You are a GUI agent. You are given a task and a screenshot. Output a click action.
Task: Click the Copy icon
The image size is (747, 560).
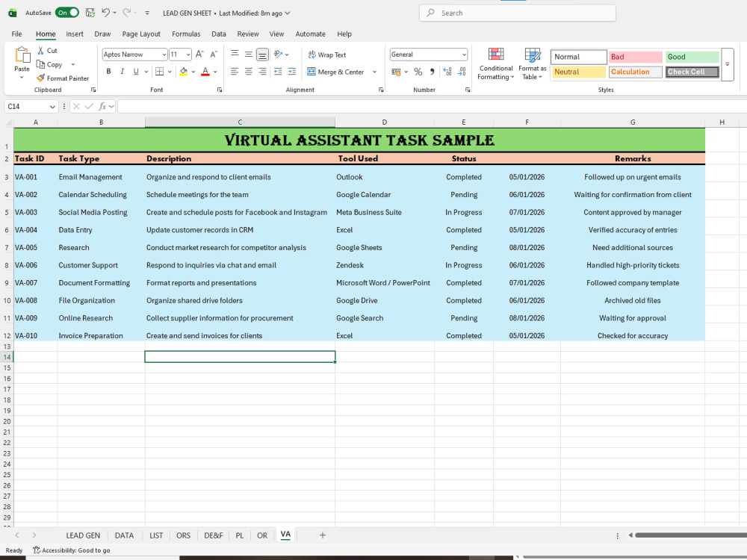click(41, 64)
